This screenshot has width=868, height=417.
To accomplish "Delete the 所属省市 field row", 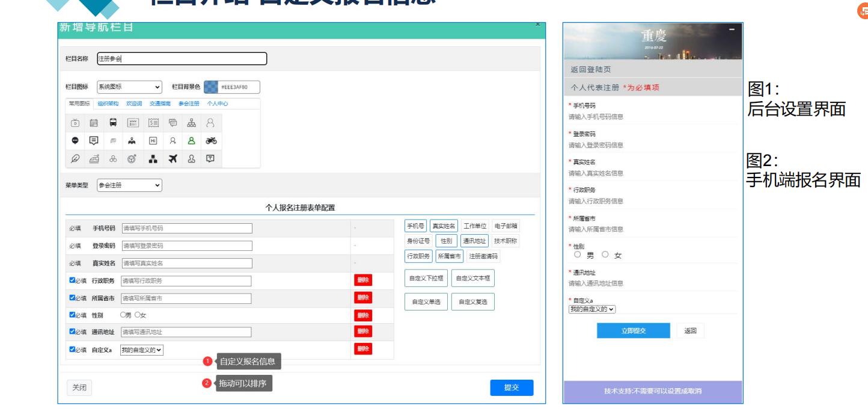I will 363,298.
